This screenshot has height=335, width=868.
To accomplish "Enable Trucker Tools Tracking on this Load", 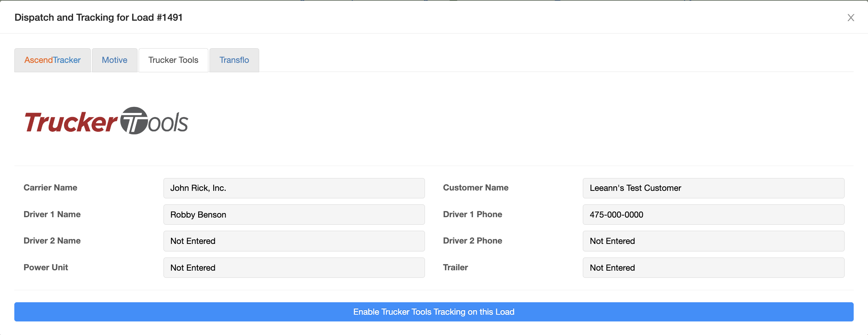I will click(434, 312).
